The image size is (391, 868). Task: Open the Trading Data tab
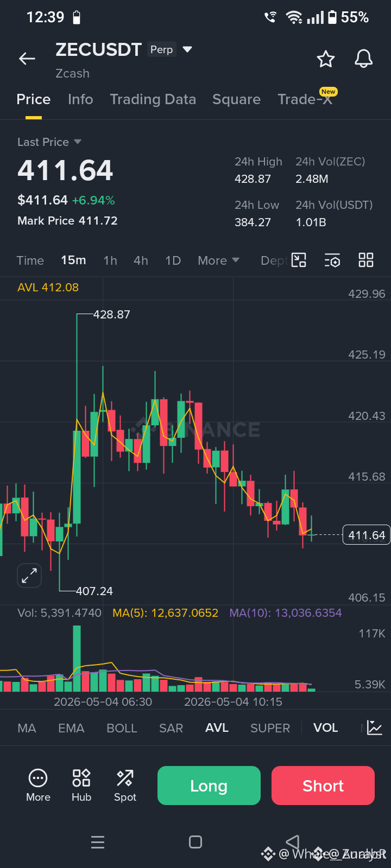coord(153,99)
